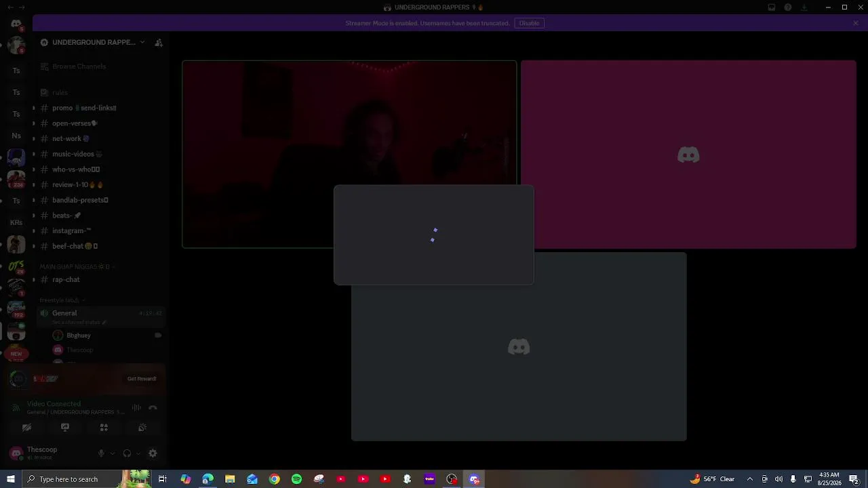Dismiss the Streamer Mode banner
868x488 pixels.
tap(856, 23)
